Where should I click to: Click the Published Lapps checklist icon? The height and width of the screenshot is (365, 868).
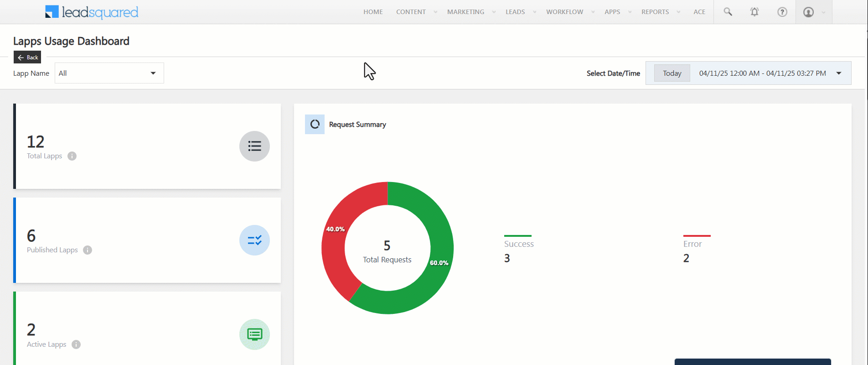click(x=254, y=240)
